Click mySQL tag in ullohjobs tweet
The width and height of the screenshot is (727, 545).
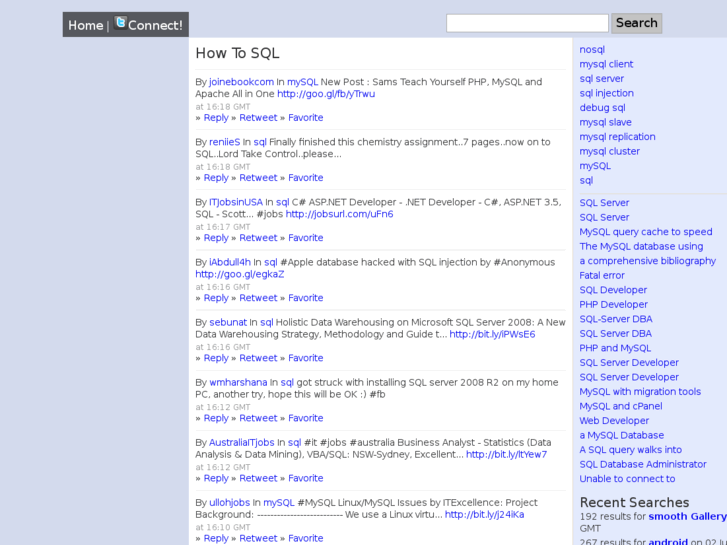point(279,503)
